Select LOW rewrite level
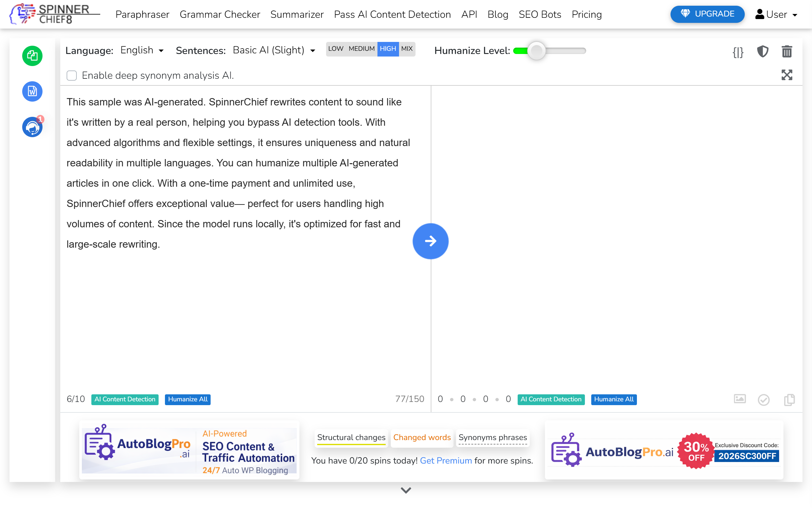This screenshot has width=812, height=508. [x=336, y=49]
